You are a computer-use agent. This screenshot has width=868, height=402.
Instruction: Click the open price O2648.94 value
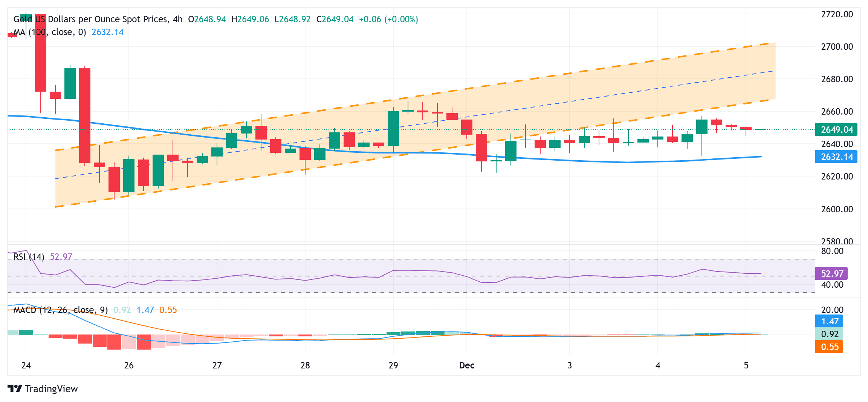[207, 19]
